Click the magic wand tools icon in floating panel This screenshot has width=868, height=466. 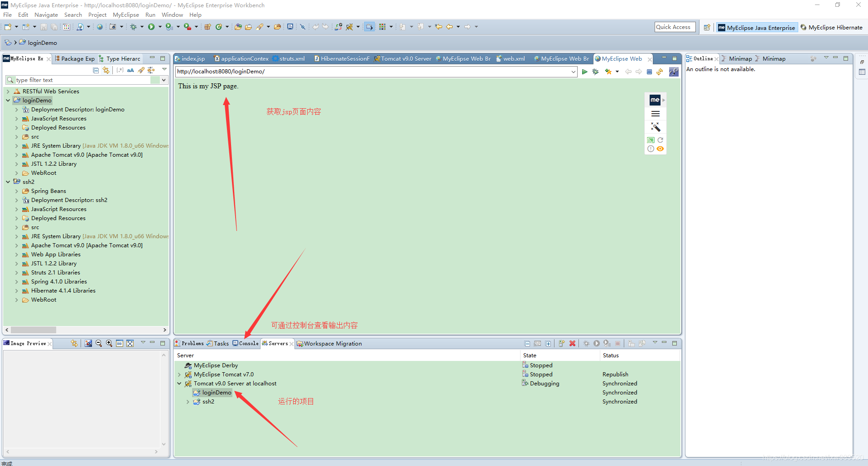coord(656,127)
